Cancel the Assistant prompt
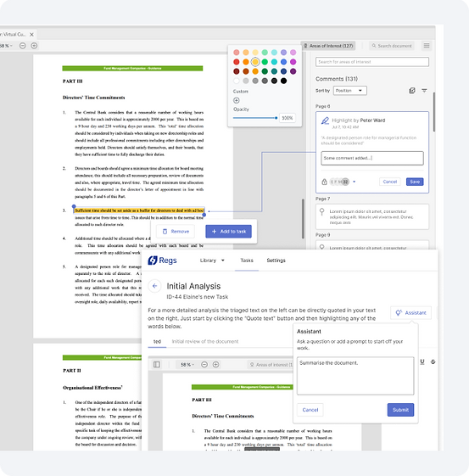The height and width of the screenshot is (476, 469). 310,410
